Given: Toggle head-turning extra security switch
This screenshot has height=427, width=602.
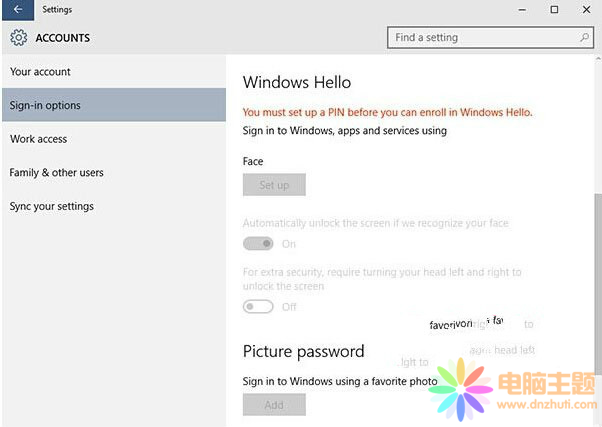Looking at the screenshot, I should (x=258, y=306).
